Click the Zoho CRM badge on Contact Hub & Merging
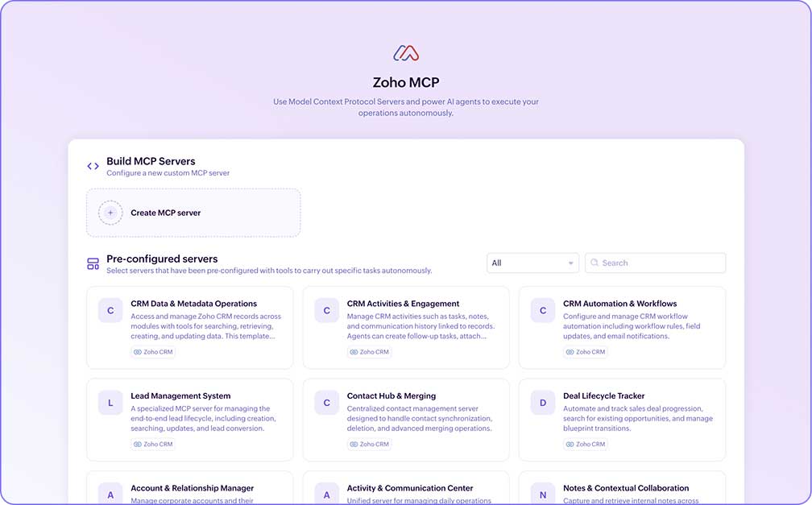The width and height of the screenshot is (812, 505). coord(369,444)
